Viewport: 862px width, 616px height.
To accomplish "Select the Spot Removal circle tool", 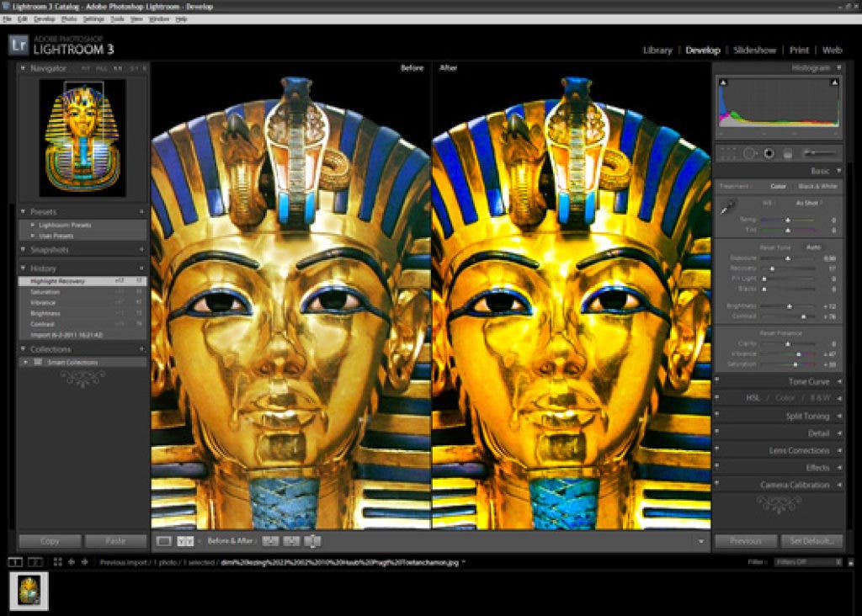I will click(x=750, y=153).
